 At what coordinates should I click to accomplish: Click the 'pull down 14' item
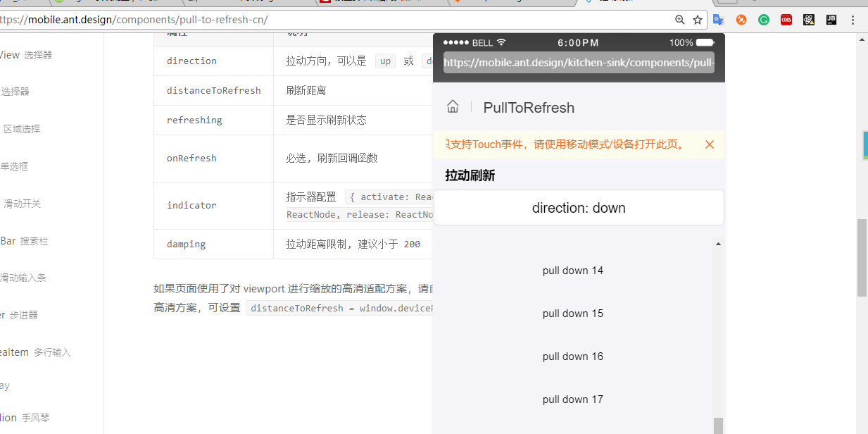(x=573, y=271)
